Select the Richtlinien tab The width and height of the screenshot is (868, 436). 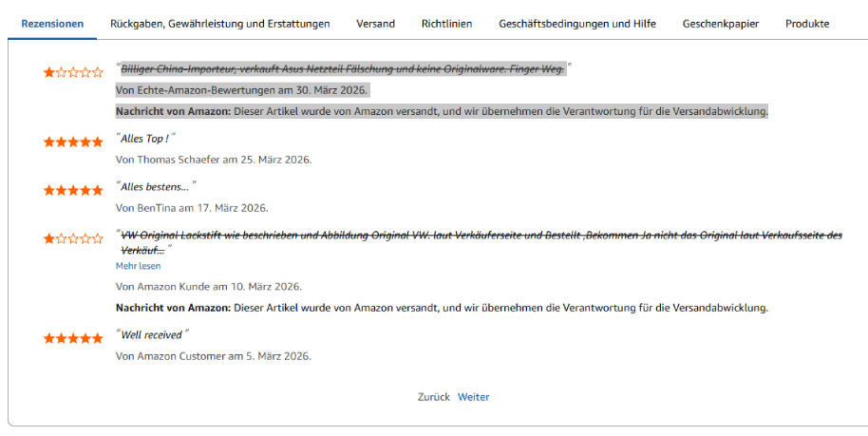[446, 24]
